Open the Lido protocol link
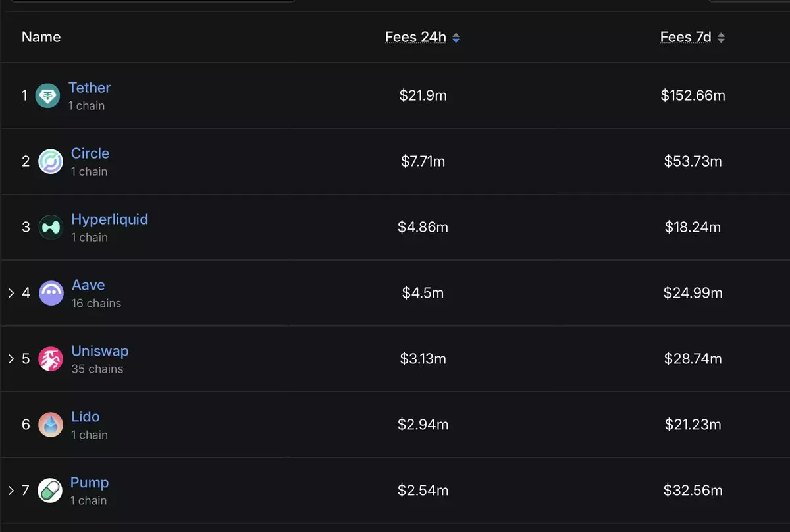This screenshot has width=790, height=532. point(86,417)
